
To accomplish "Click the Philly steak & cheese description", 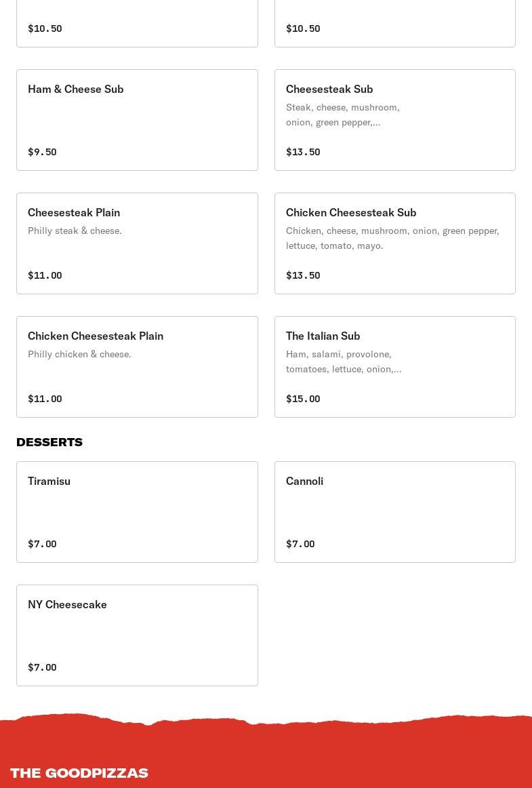I will (75, 231).
